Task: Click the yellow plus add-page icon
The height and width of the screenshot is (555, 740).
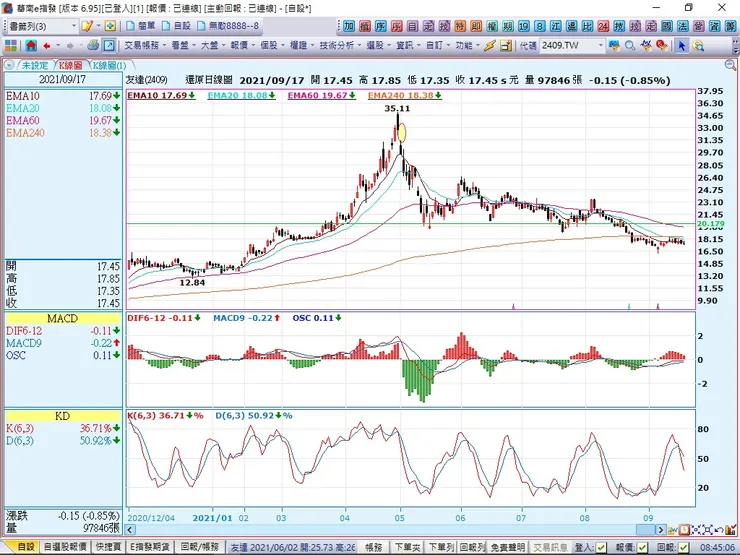Action: coord(110,25)
